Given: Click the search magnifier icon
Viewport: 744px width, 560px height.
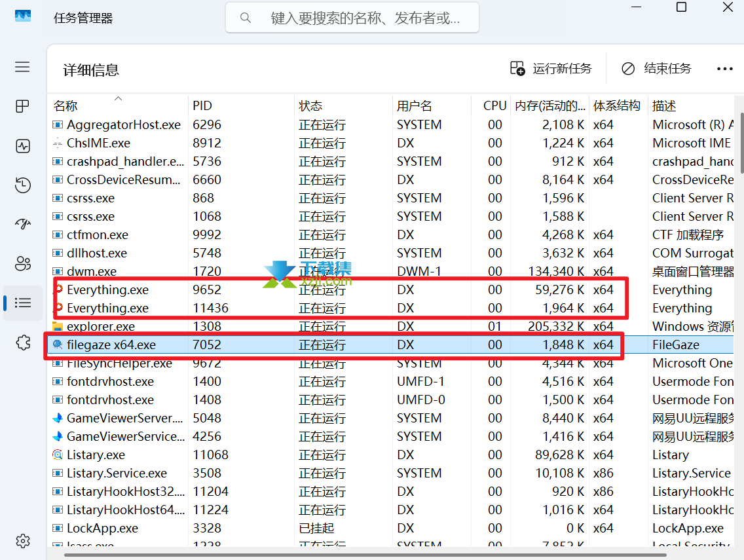Looking at the screenshot, I should 246,18.
